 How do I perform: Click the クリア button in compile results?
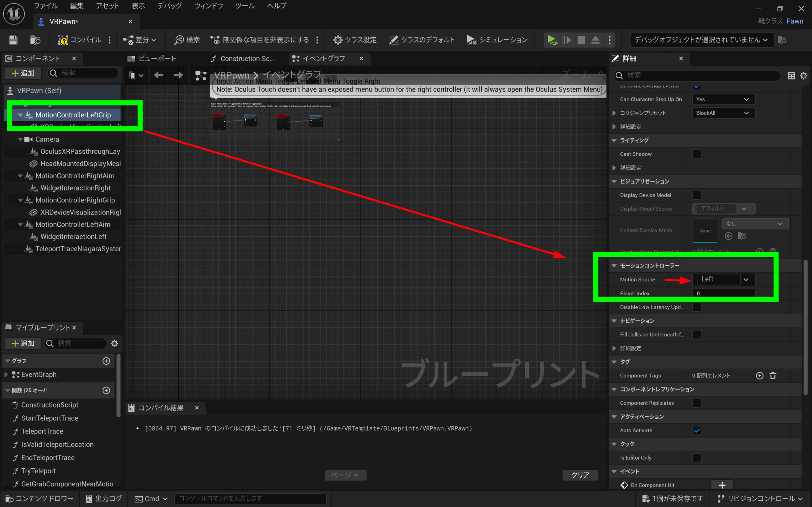tap(580, 475)
